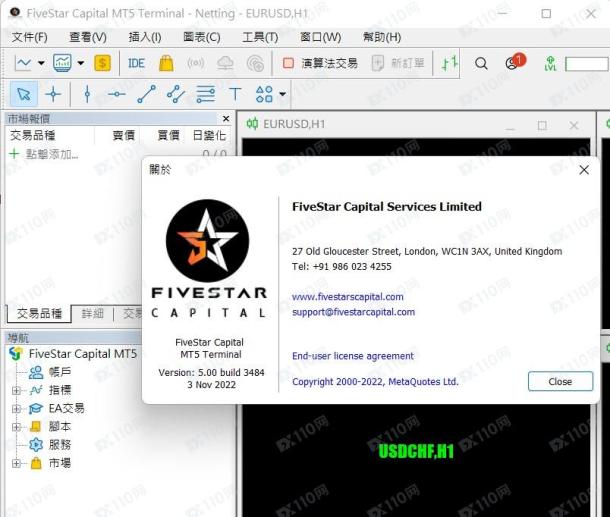Open the search magnifier icon

[481, 63]
